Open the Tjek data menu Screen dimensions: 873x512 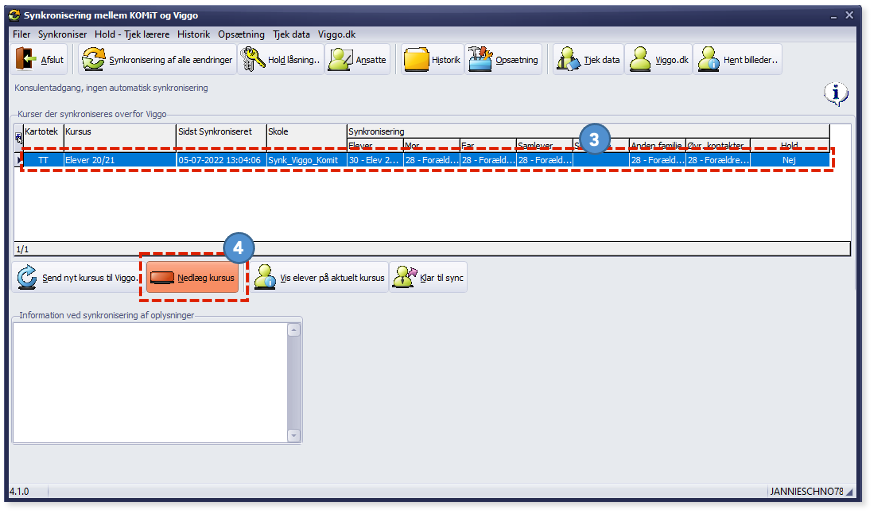[x=291, y=35]
